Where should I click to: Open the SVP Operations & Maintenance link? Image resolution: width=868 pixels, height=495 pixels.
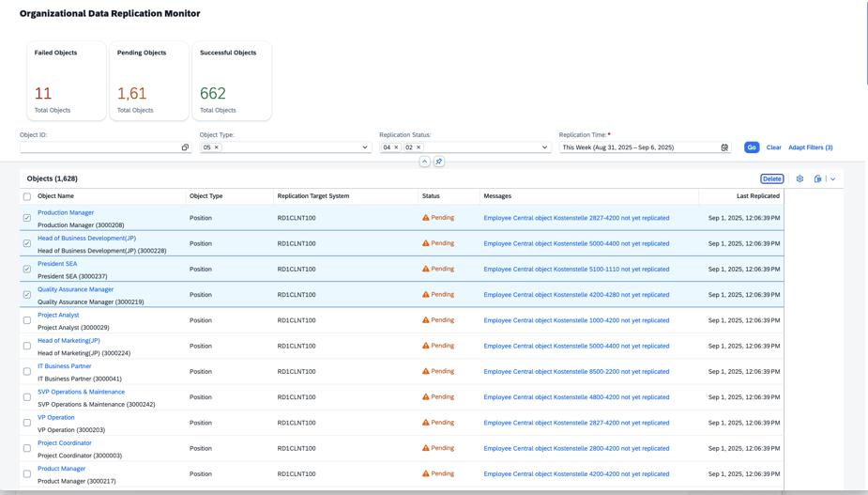(x=82, y=392)
